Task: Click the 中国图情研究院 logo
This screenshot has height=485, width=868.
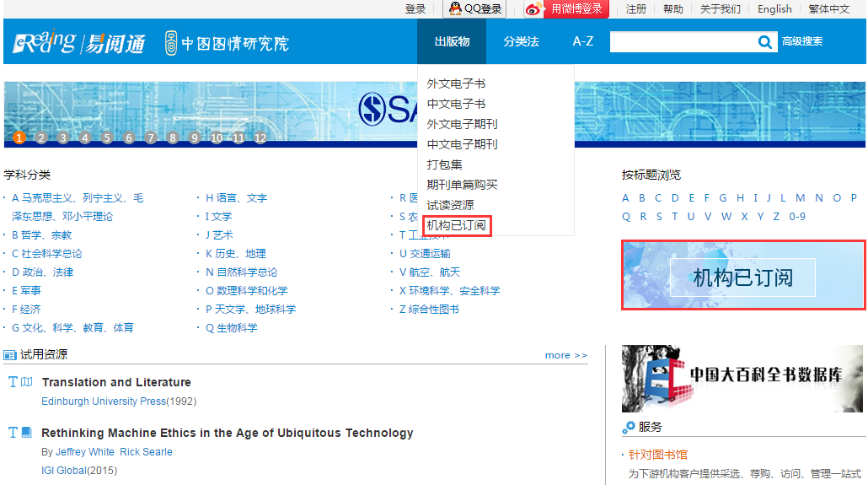Action: [x=227, y=43]
